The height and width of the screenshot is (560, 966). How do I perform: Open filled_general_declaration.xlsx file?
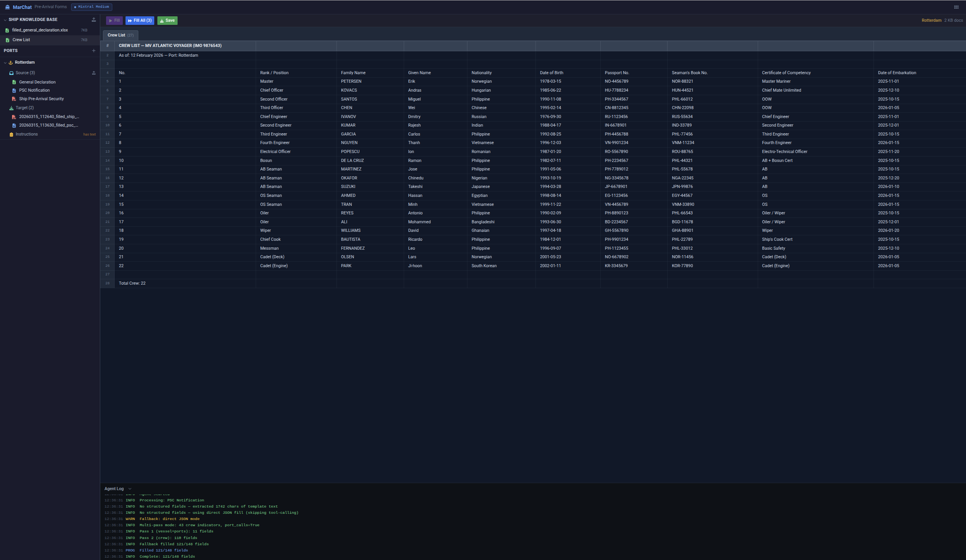[x=40, y=30]
